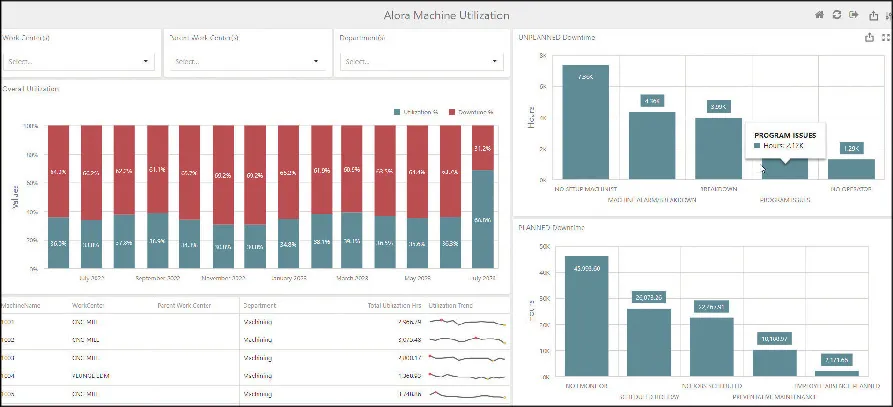The width and height of the screenshot is (893, 407).
Task: Open the Work Center(s) dropdown
Action: [x=78, y=61]
